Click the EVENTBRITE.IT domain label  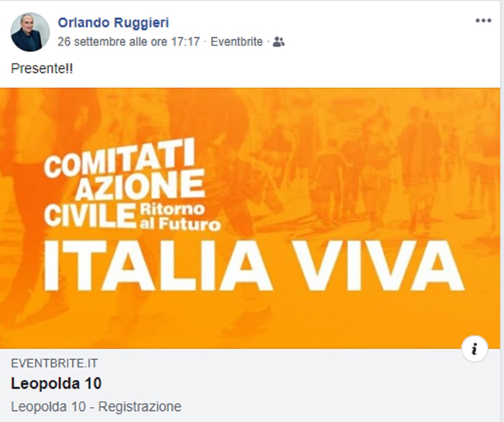pyautogui.click(x=54, y=363)
